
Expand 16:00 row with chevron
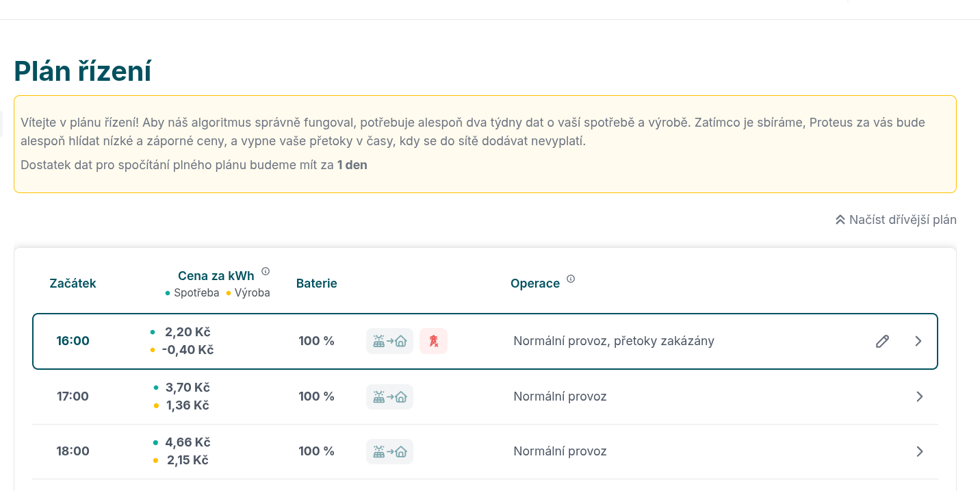click(918, 341)
